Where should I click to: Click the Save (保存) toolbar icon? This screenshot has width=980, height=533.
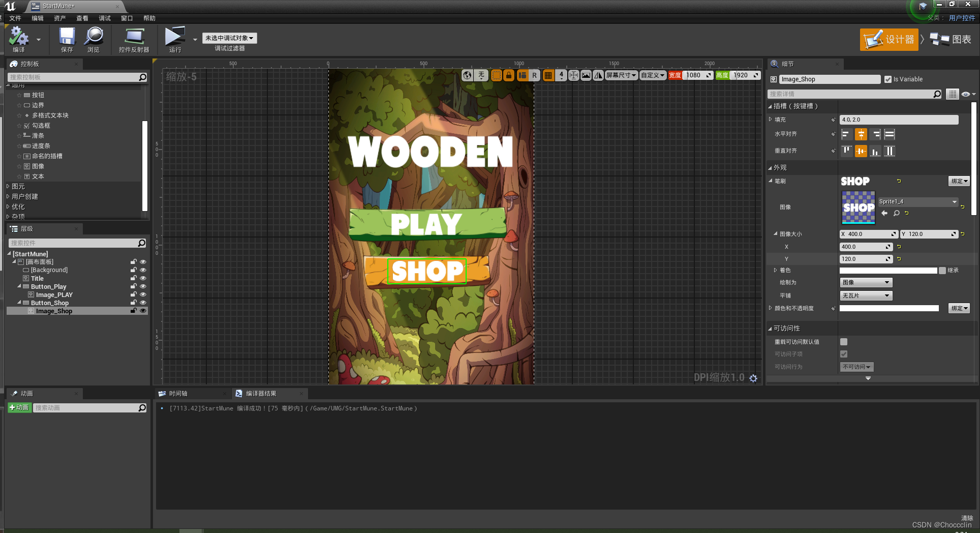point(67,37)
